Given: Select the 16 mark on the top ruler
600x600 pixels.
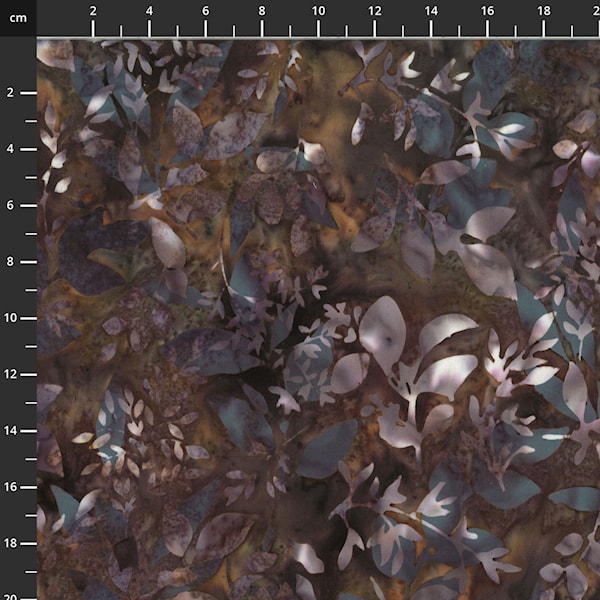Looking at the screenshot, I should (x=487, y=10).
